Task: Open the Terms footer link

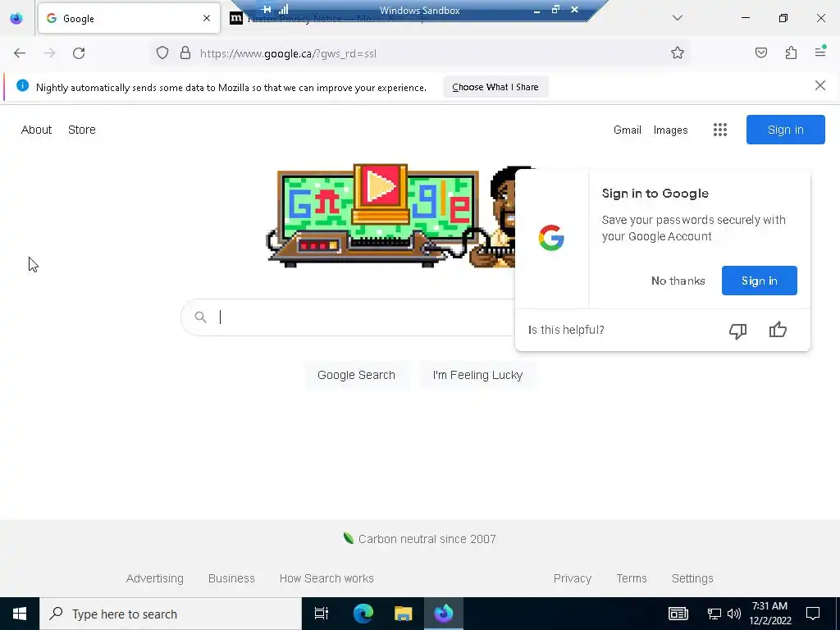Action: pyautogui.click(x=631, y=578)
